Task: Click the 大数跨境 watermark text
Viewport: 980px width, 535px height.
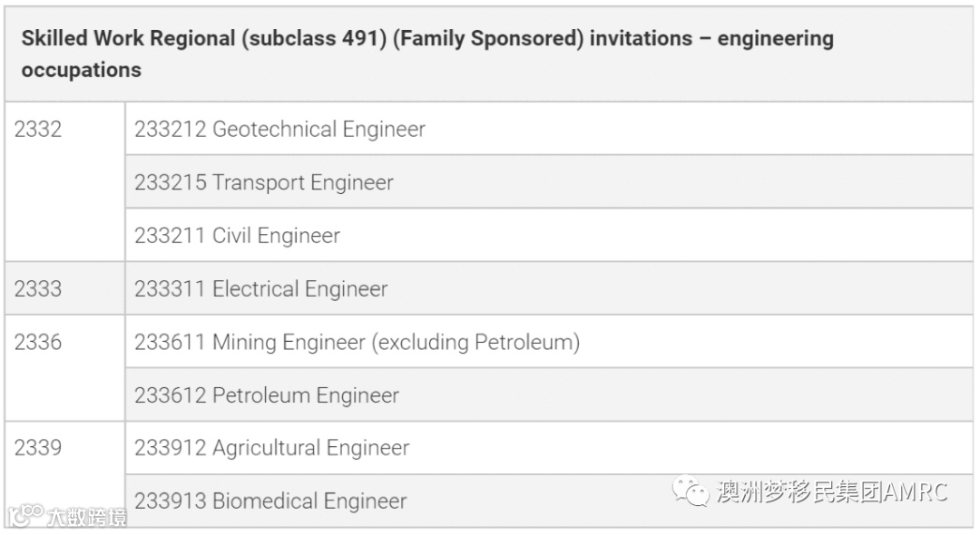Action: click(87, 518)
